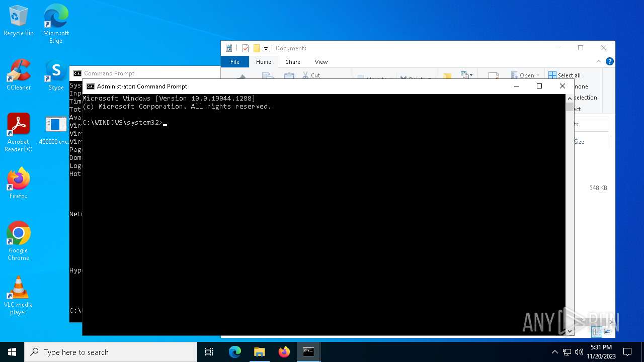Viewport: 644px width, 362px height.
Task: Open the Recycle Bin desktop icon
Action: 19,21
